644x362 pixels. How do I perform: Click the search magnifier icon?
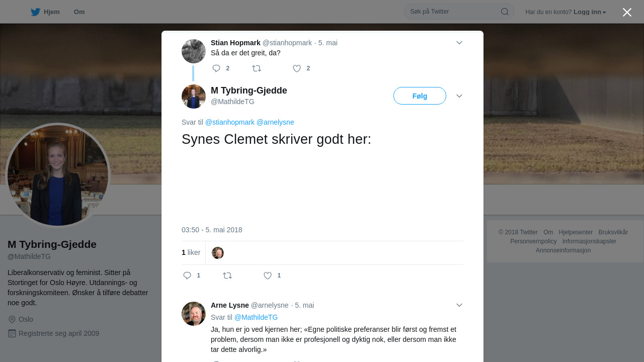[x=505, y=12]
